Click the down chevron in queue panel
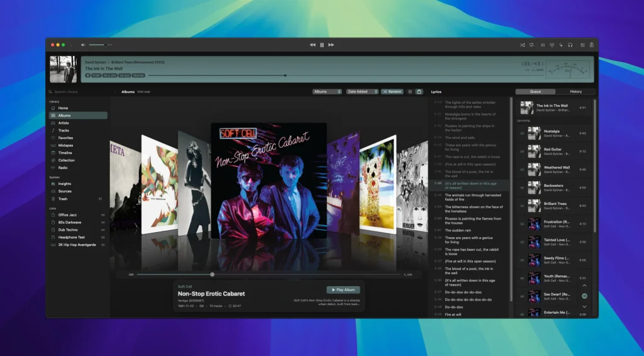 584,307
